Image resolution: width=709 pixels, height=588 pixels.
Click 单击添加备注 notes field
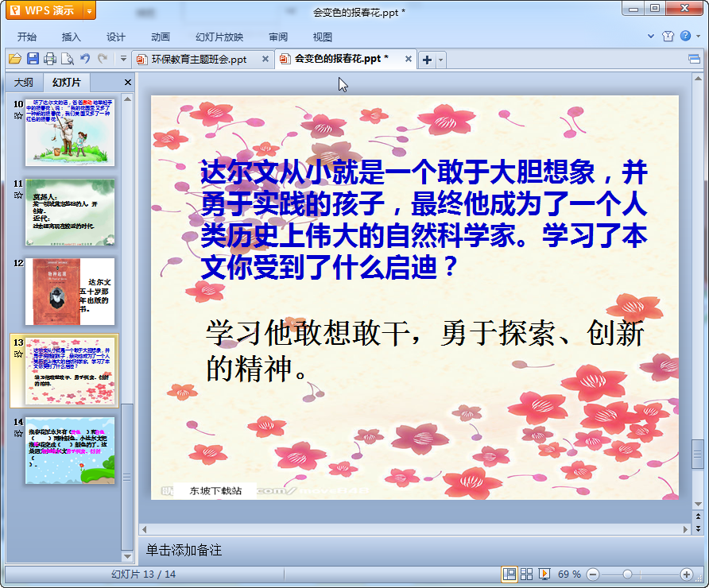pos(184,550)
